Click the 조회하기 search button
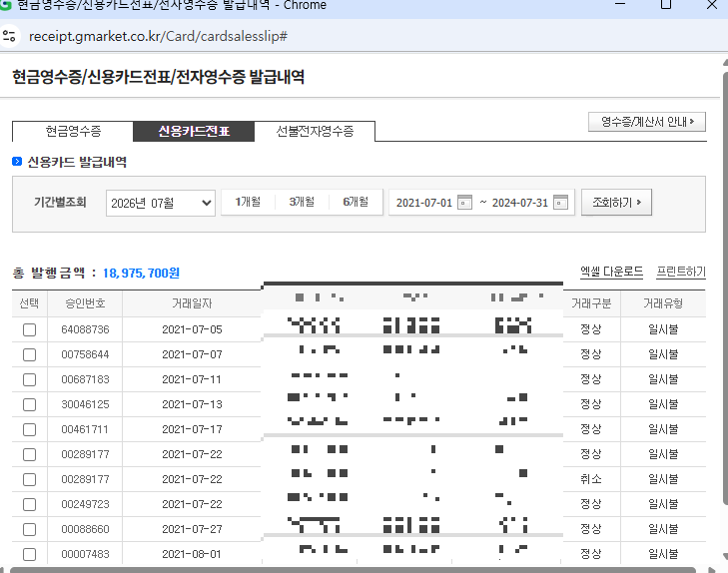Screen dimensions: 728x573 click(616, 203)
